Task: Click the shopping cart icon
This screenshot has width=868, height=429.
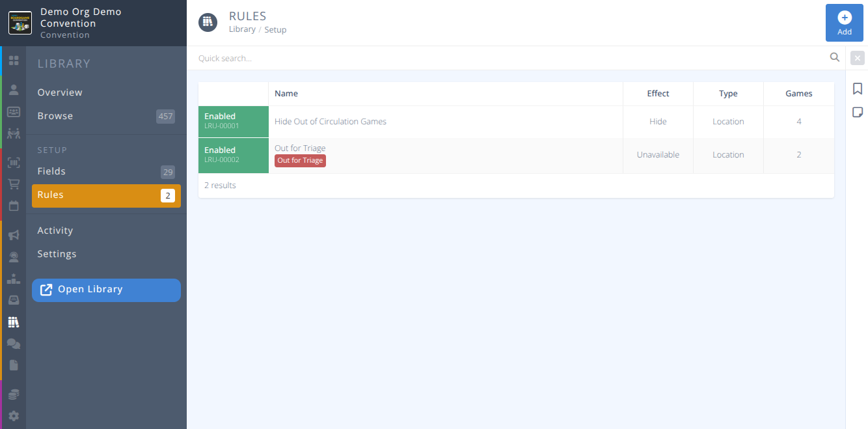Action: coord(14,184)
